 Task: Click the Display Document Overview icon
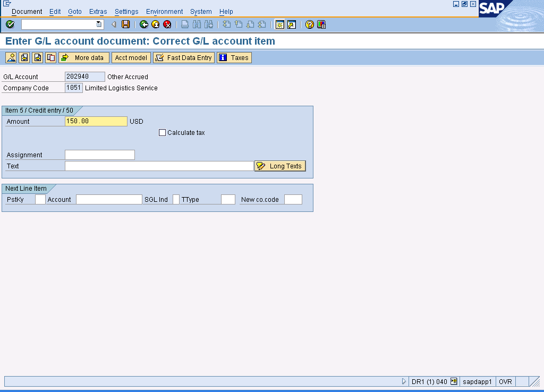(x=11, y=57)
